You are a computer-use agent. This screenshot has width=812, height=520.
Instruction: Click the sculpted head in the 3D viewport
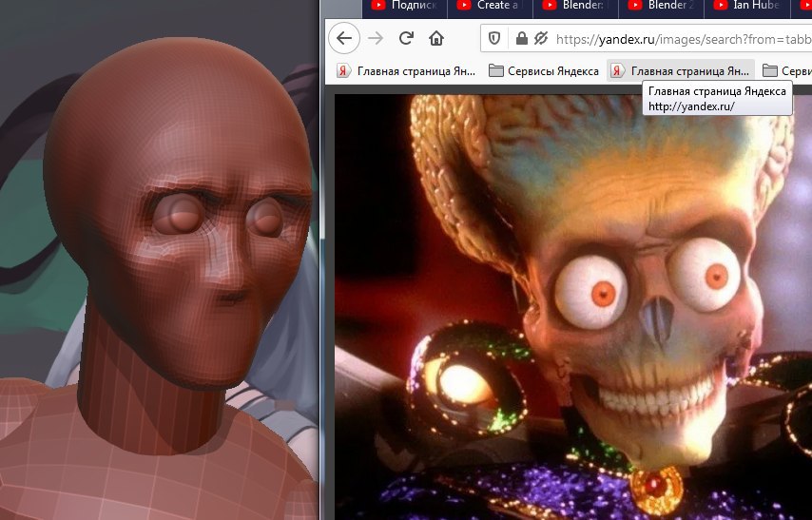point(176,212)
